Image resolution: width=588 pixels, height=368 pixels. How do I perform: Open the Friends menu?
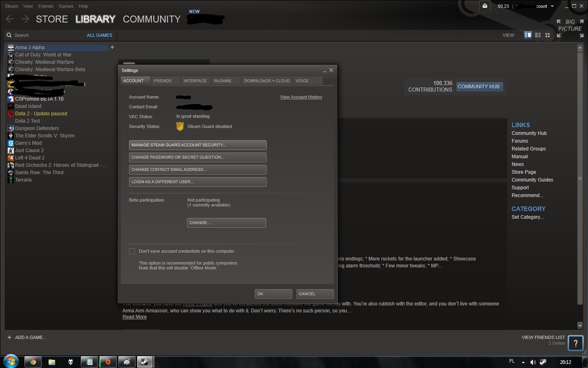pyautogui.click(x=46, y=6)
